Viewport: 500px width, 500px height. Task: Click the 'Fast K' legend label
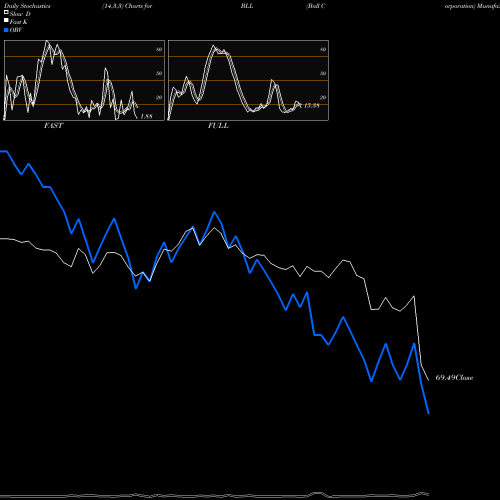point(19,22)
